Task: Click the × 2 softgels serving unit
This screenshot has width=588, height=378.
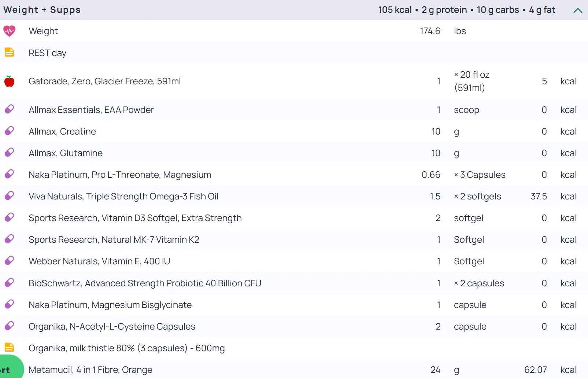Action: (x=477, y=197)
